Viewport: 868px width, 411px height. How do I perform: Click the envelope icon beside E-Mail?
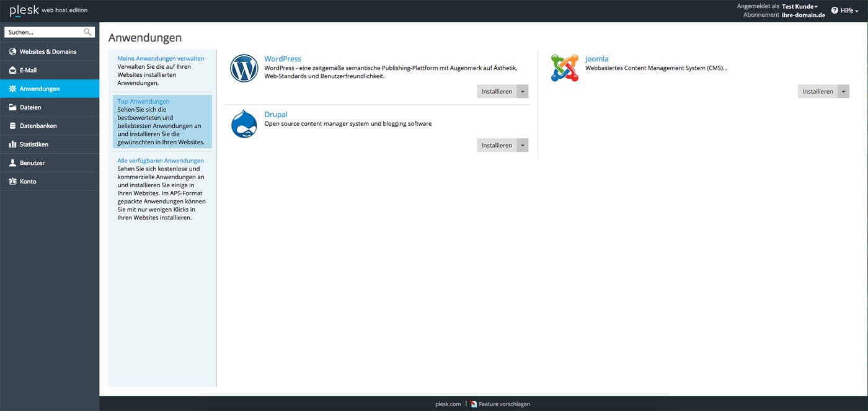[x=12, y=70]
